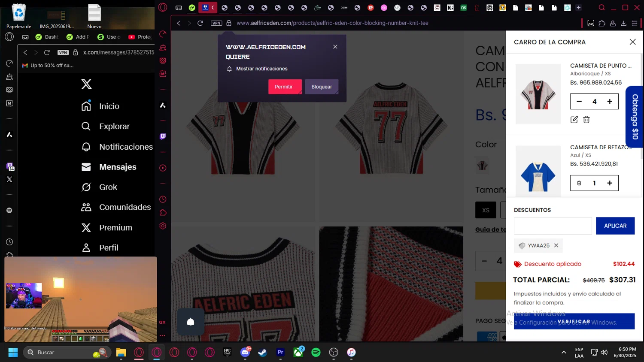Viewport: 644px width, 362px height.
Task: Open Premiere Pro from the taskbar
Action: (280, 353)
